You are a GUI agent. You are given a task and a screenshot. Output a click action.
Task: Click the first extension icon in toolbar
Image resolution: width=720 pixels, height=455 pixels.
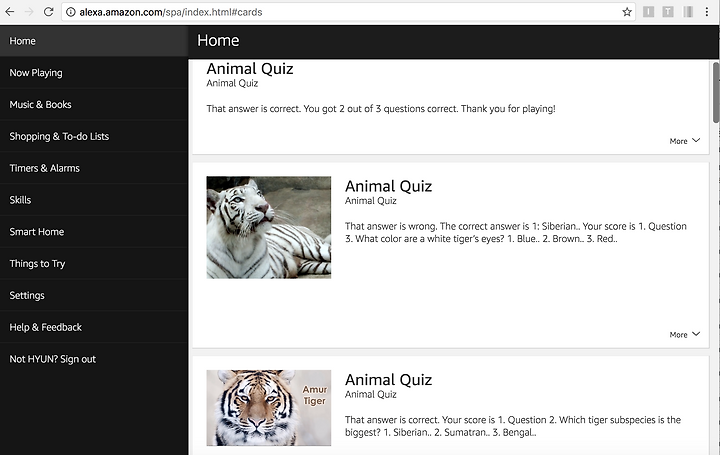[x=648, y=12]
